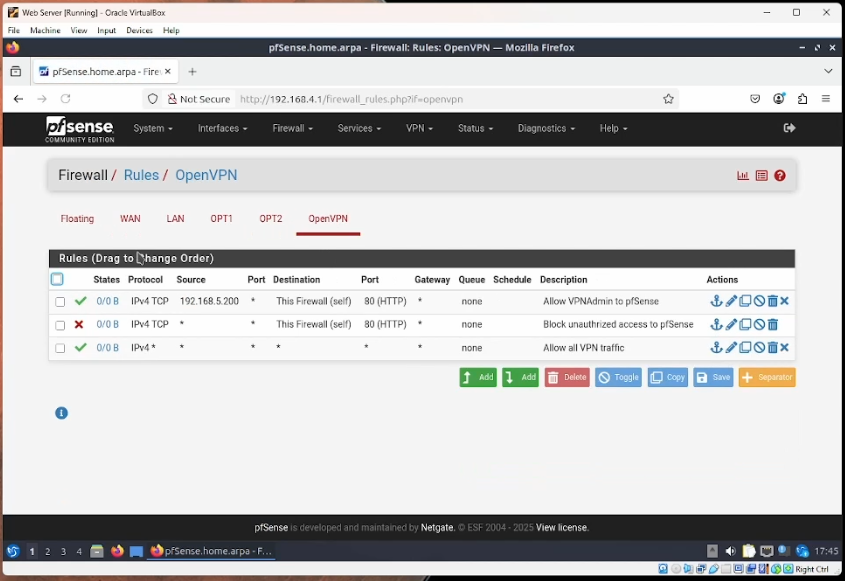Open firewall logs icon in the breadcrumb bar
845x581 pixels.
point(761,176)
